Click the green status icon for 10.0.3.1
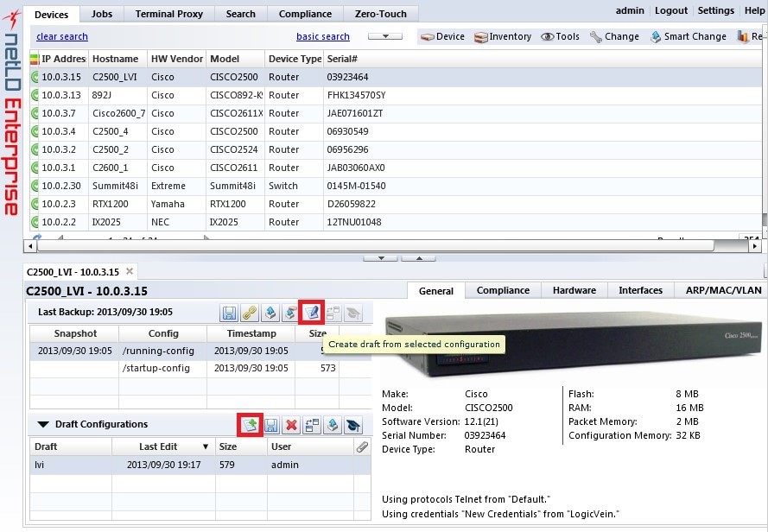The image size is (768, 532). coord(35,168)
